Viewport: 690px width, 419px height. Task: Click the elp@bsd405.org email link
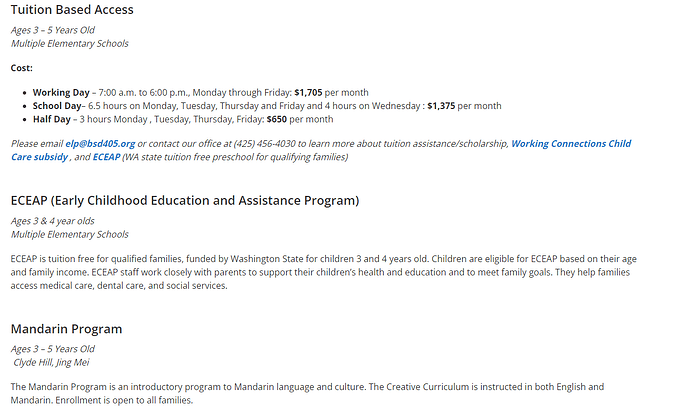pos(100,144)
